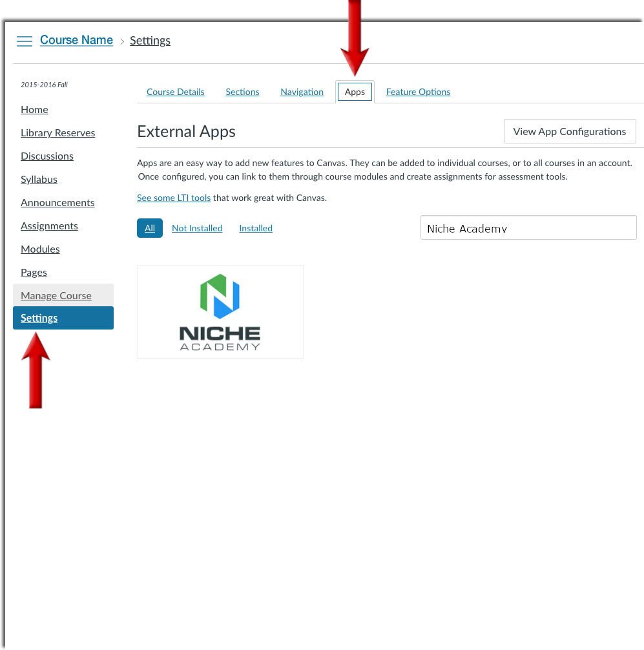Open the Syllabus page
644x650 pixels.
point(39,179)
